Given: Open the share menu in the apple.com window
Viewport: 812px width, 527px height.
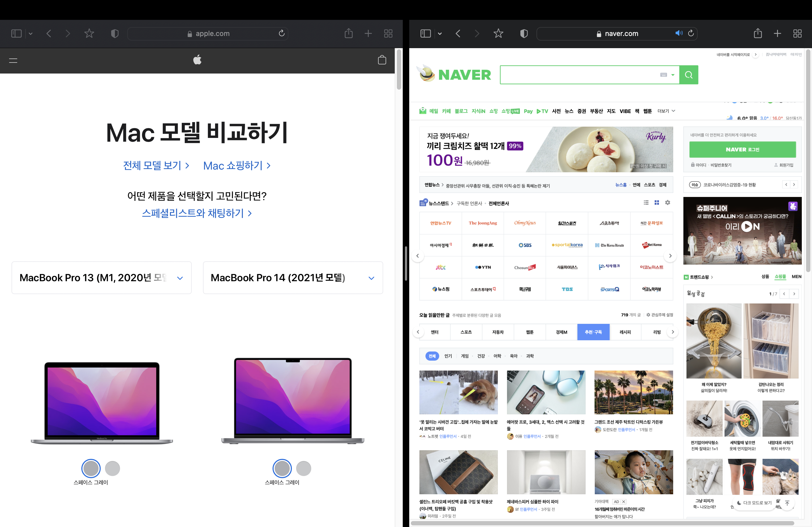Looking at the screenshot, I should tap(348, 33).
